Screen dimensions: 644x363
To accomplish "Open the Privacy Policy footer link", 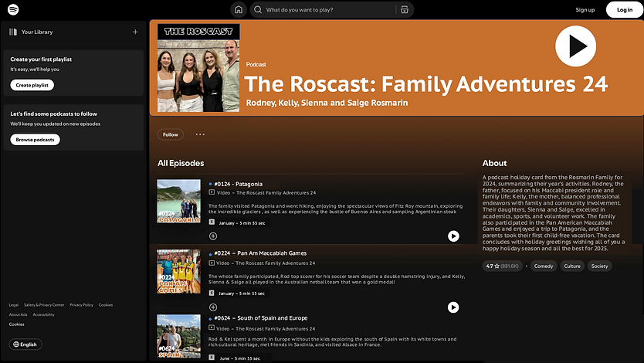I will click(81, 305).
